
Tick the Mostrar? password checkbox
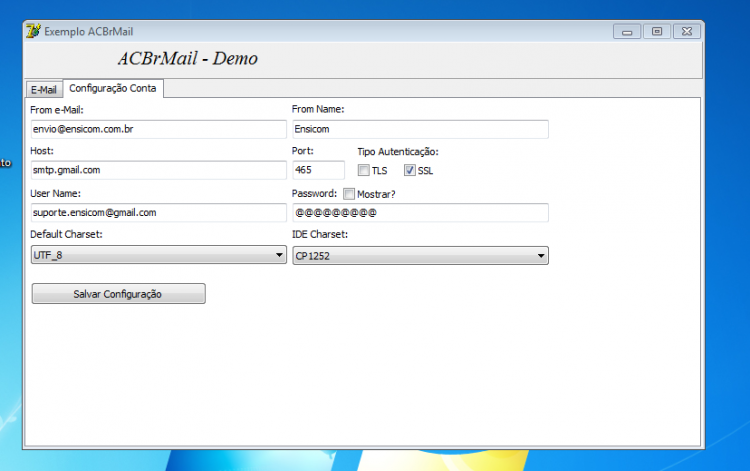(x=349, y=194)
